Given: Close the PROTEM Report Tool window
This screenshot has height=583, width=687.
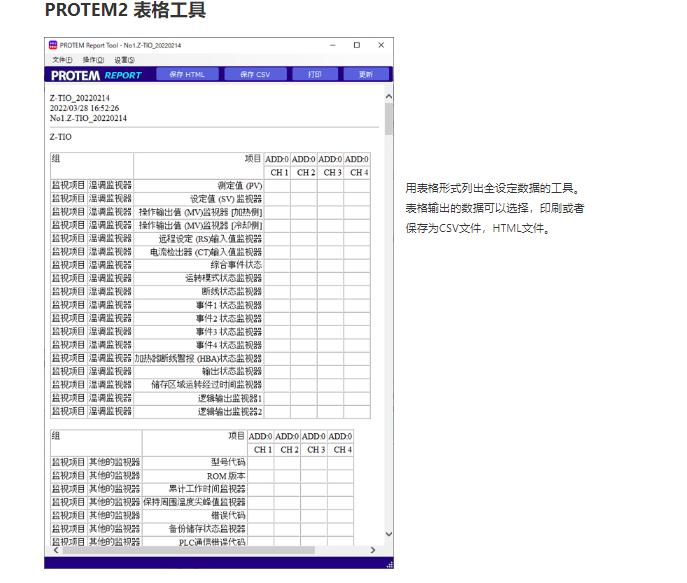Looking at the screenshot, I should coord(381,45).
